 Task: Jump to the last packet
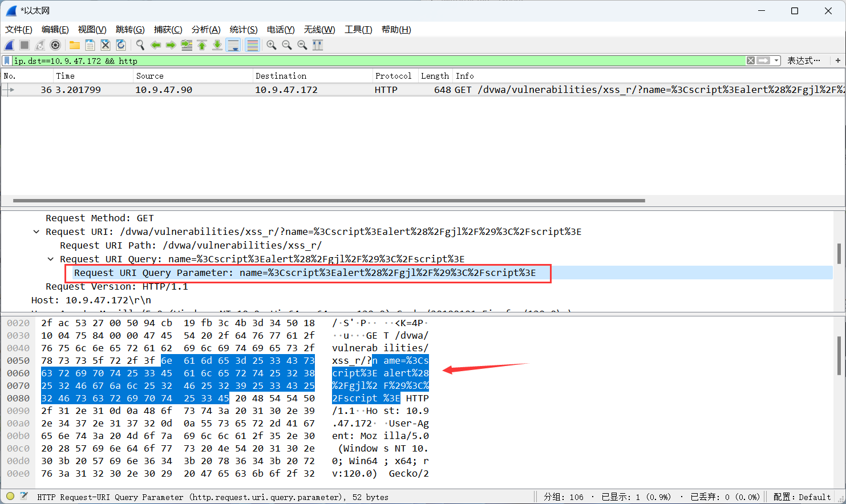[x=217, y=45]
